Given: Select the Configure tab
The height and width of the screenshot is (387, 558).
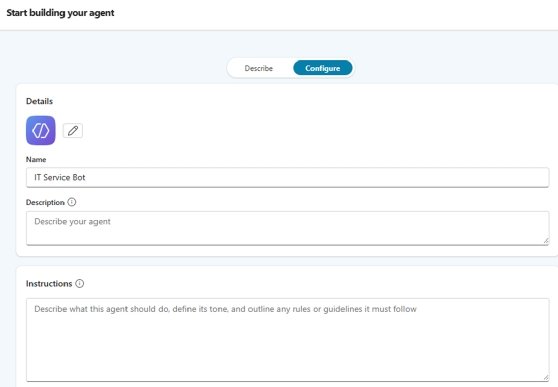Looking at the screenshot, I should click(323, 68).
